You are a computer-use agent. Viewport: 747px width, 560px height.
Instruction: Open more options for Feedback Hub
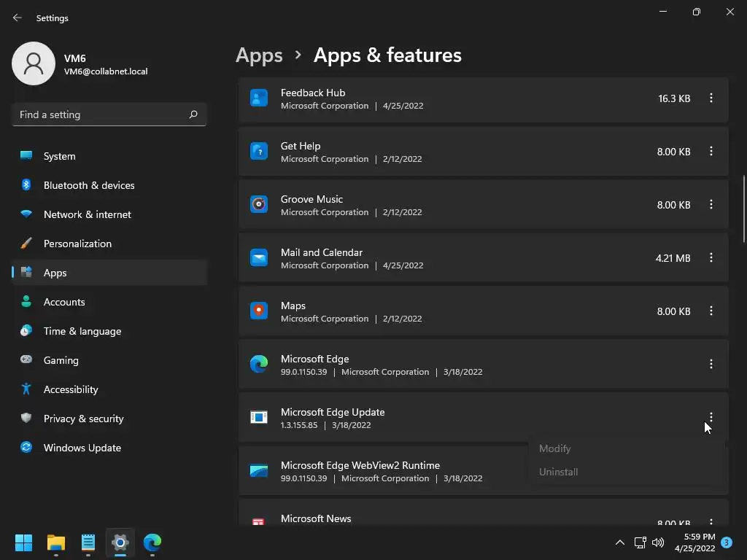coord(711,98)
